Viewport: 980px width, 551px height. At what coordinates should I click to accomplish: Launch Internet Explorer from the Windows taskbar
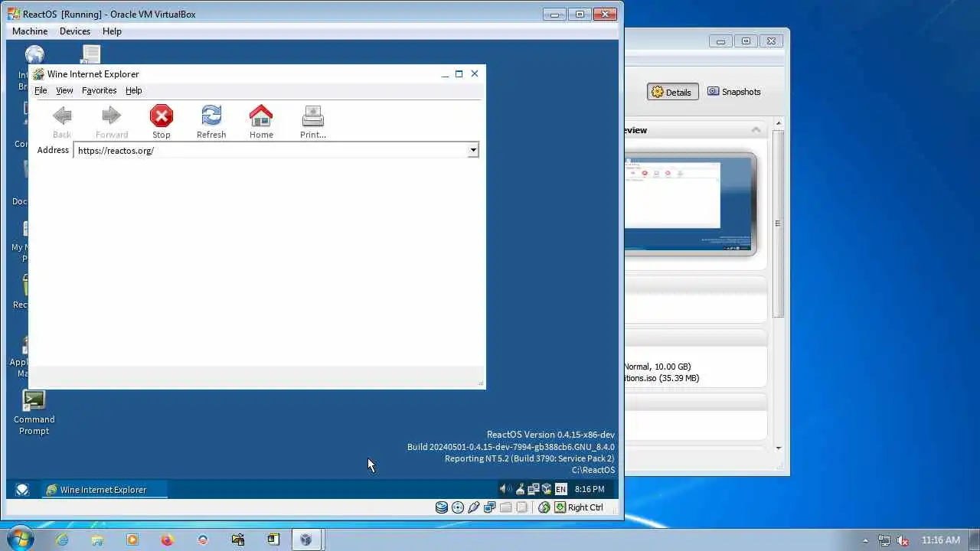[62, 540]
